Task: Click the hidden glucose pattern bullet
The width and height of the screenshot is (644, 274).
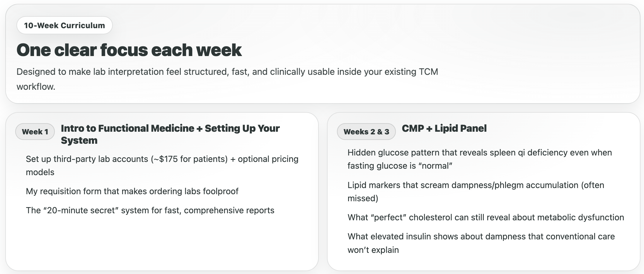Action: click(480, 159)
